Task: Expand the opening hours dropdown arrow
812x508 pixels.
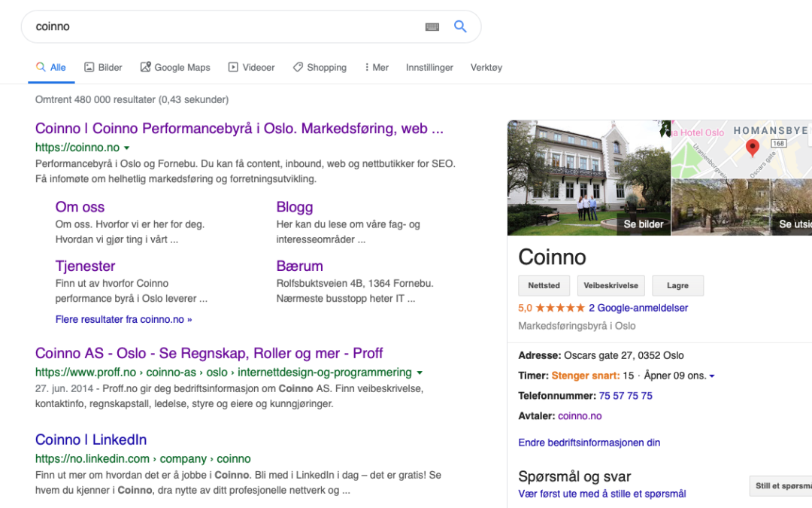Action: point(712,376)
